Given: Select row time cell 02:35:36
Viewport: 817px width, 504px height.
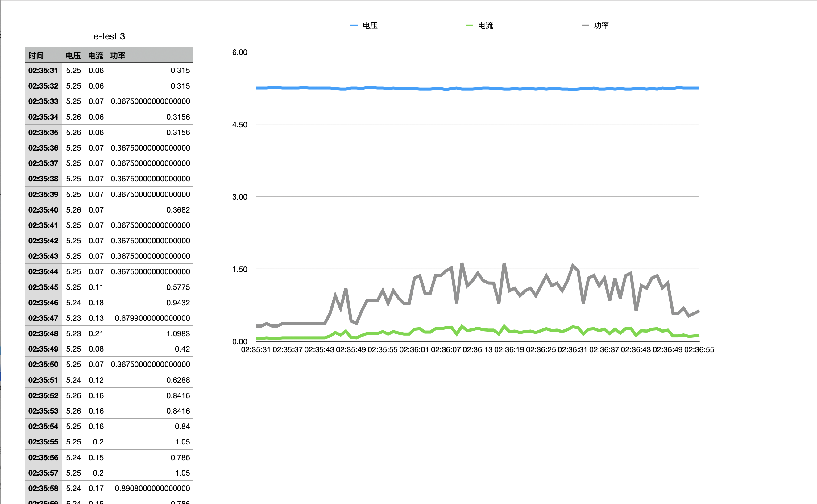Looking at the screenshot, I should point(44,148).
